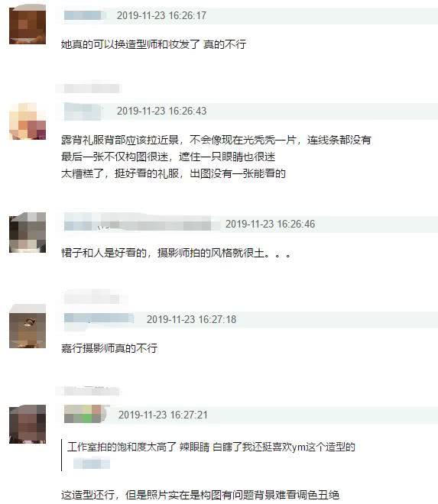Open blurred username beside 2019-11-23 16:27:18
The height and width of the screenshot is (504, 438).
click(x=99, y=318)
